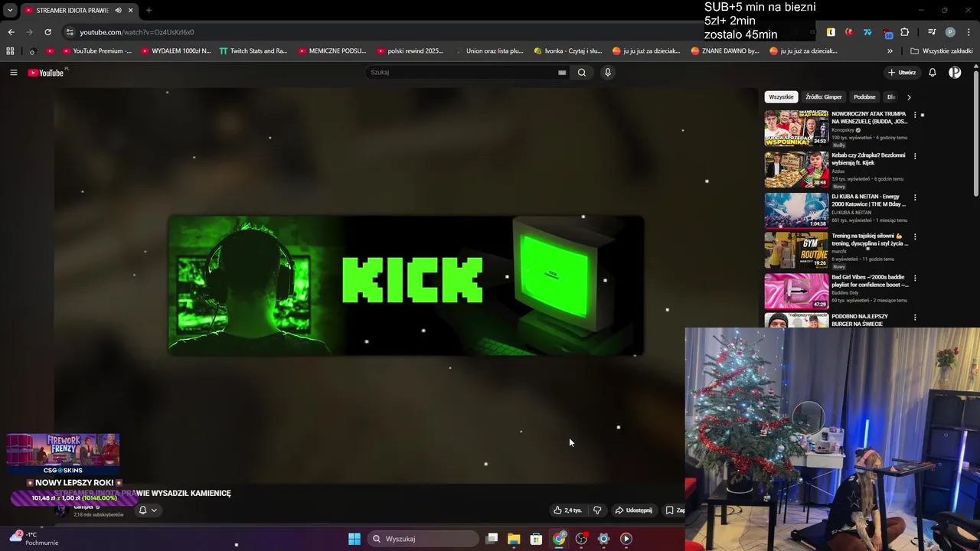This screenshot has width=980, height=551.
Task: Show hidden bookmarks with the double chevron
Action: pos(890,51)
